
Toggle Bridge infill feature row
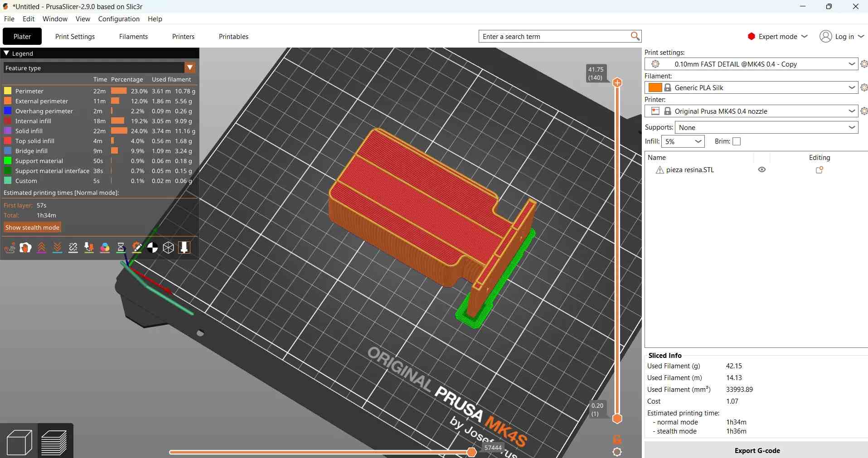point(99,151)
